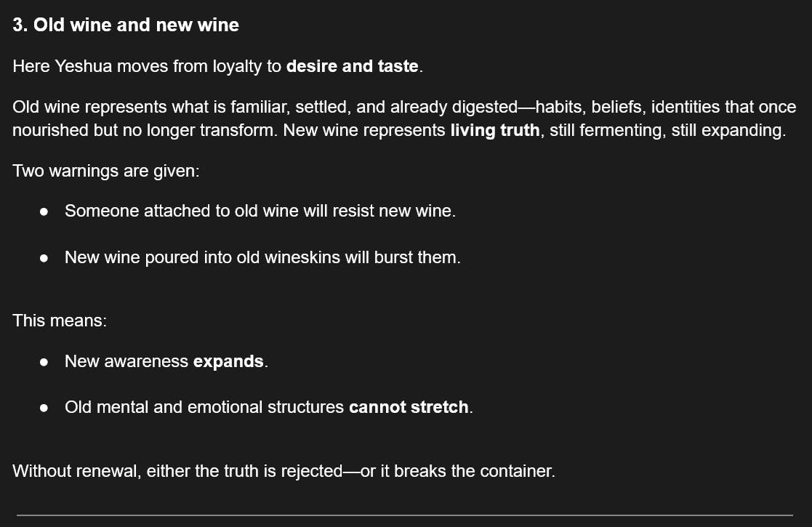The width and height of the screenshot is (812, 527).
Task: Click the bold phrase 'cannot stretch'
Action: (409, 407)
